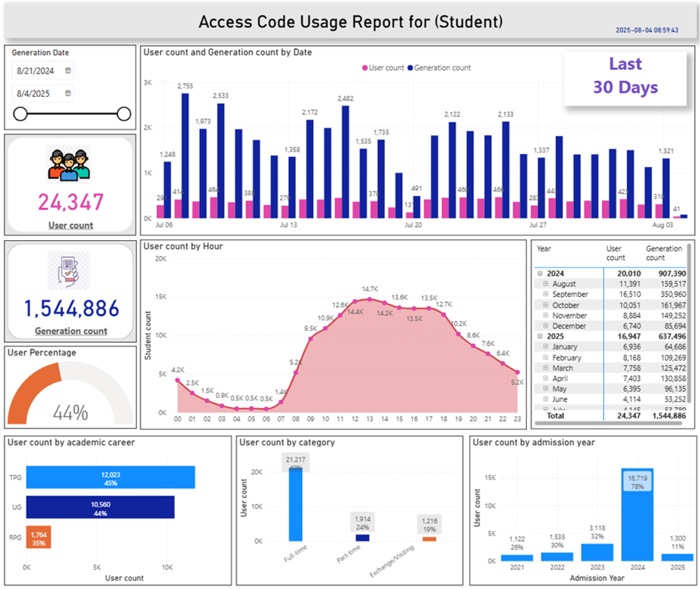Viewport: 700px width, 589px height.
Task: Click the underlined User count label
Action: (70, 225)
